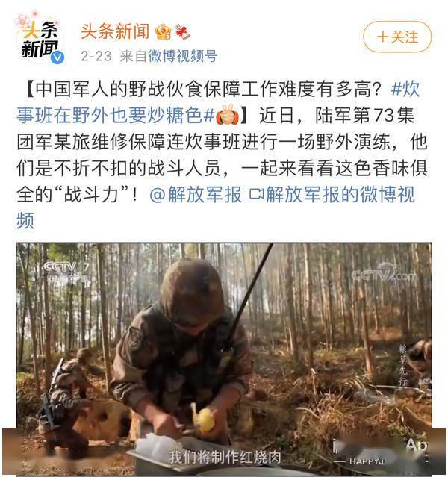Image resolution: width=448 pixels, height=477 pixels.
Task: Tap the vertical 粮草先行 caption
Action: (x=403, y=365)
